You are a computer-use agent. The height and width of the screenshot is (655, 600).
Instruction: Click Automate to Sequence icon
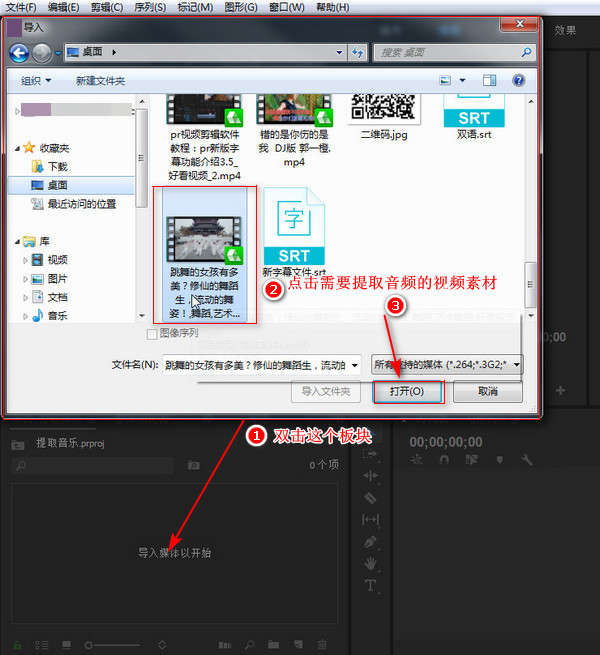pos(225,645)
